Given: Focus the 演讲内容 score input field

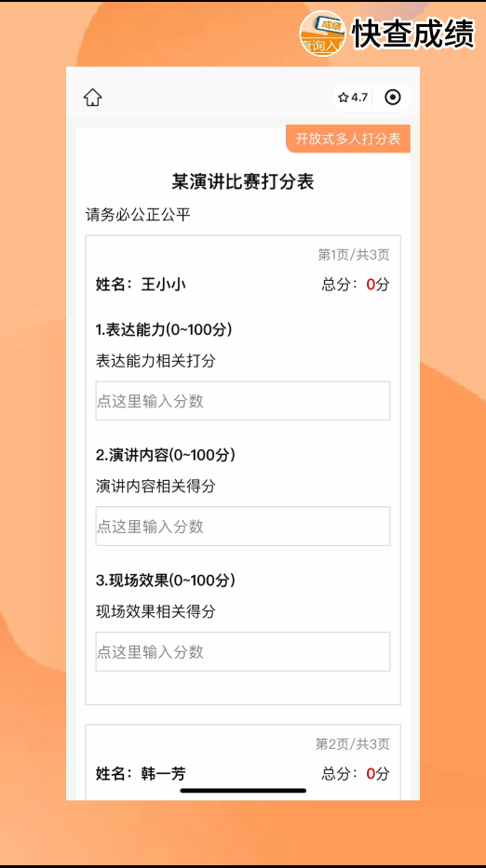Looking at the screenshot, I should (x=243, y=526).
